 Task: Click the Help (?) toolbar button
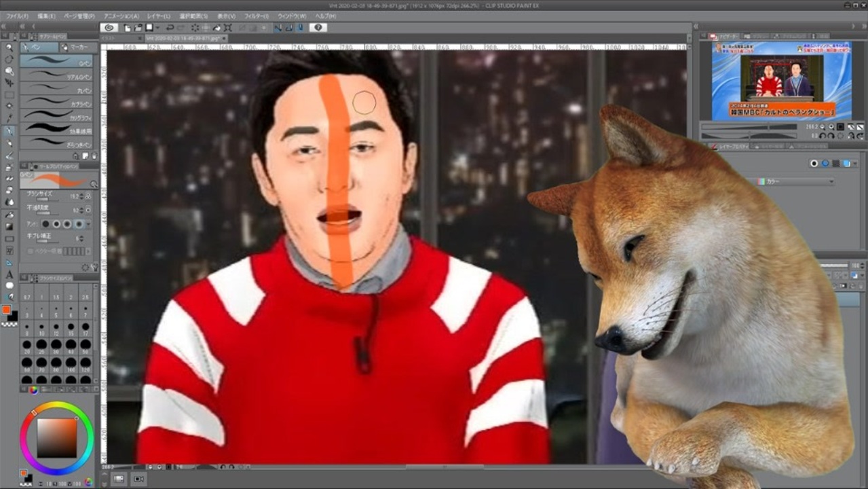pyautogui.click(x=318, y=28)
